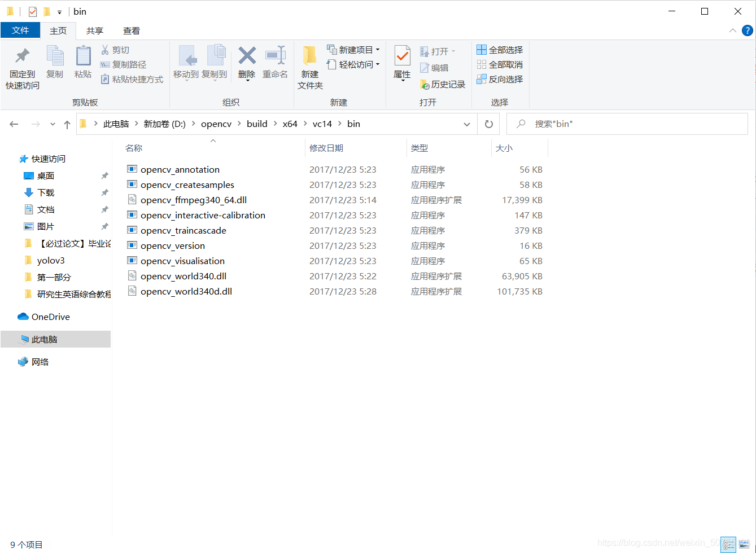Image resolution: width=756 pixels, height=553 pixels.
Task: Click the Rename icon
Action: coord(275,55)
